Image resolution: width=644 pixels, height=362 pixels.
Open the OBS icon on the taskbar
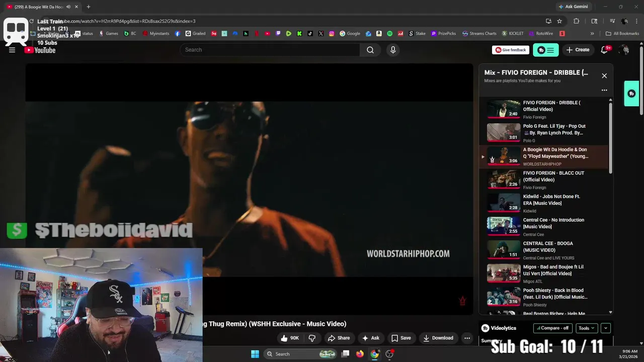point(389,354)
